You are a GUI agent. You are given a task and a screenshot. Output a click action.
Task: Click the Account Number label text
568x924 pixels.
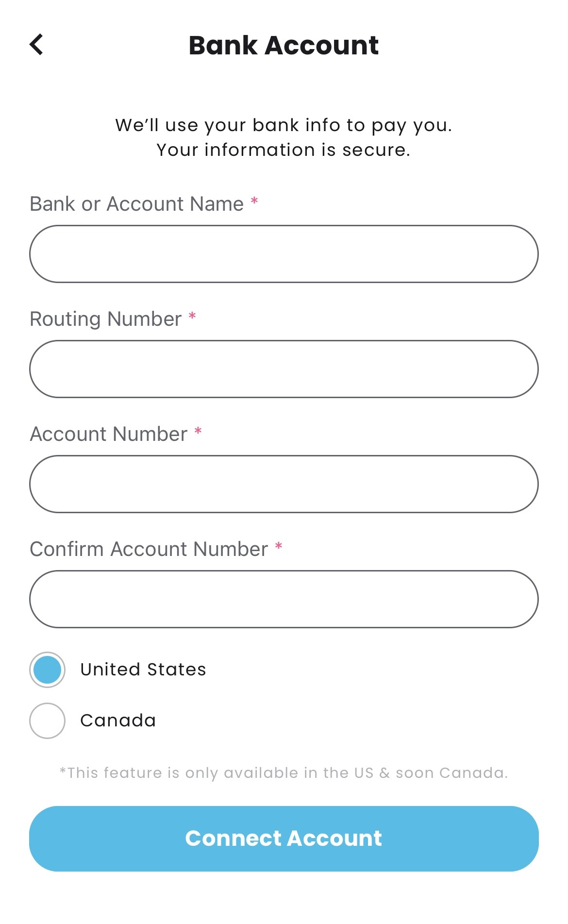[x=108, y=434]
